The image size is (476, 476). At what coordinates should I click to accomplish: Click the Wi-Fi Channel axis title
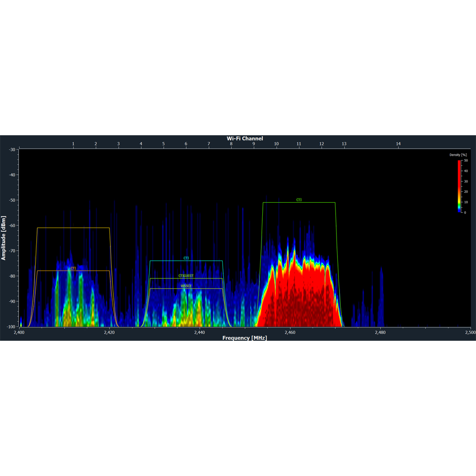pyautogui.click(x=245, y=139)
